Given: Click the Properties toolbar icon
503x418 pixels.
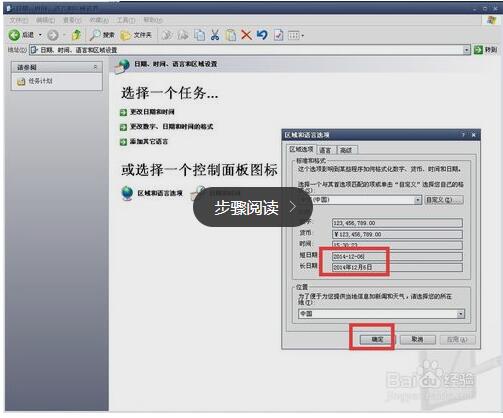Looking at the screenshot, I should 278,35.
